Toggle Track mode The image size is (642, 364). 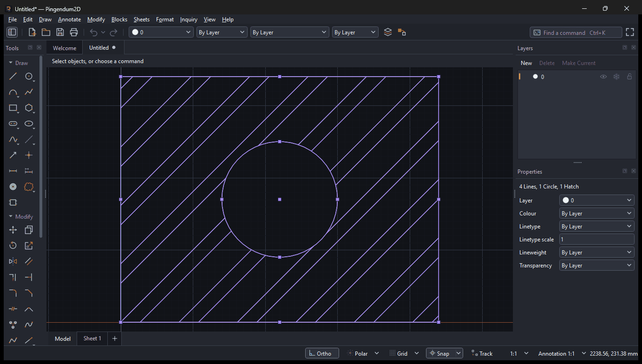[482, 353]
